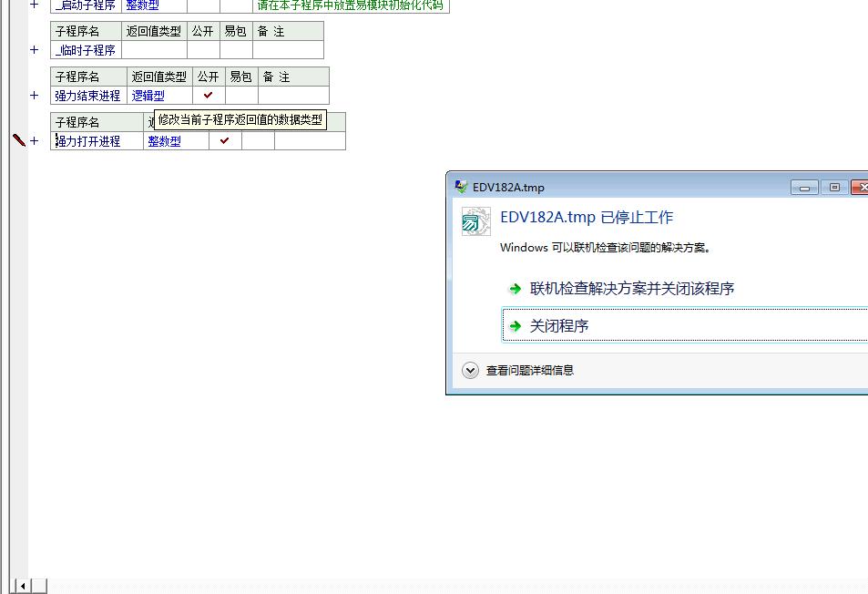Expand 查看问题详细信息 details chevron
Viewport: 868px width, 594px height.
[470, 370]
